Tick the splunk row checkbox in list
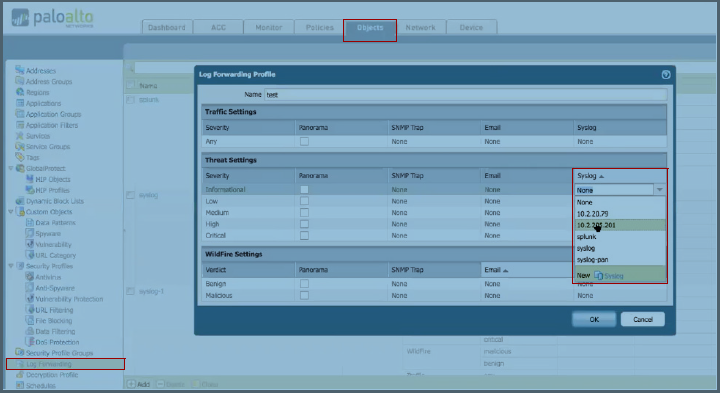 131,99
